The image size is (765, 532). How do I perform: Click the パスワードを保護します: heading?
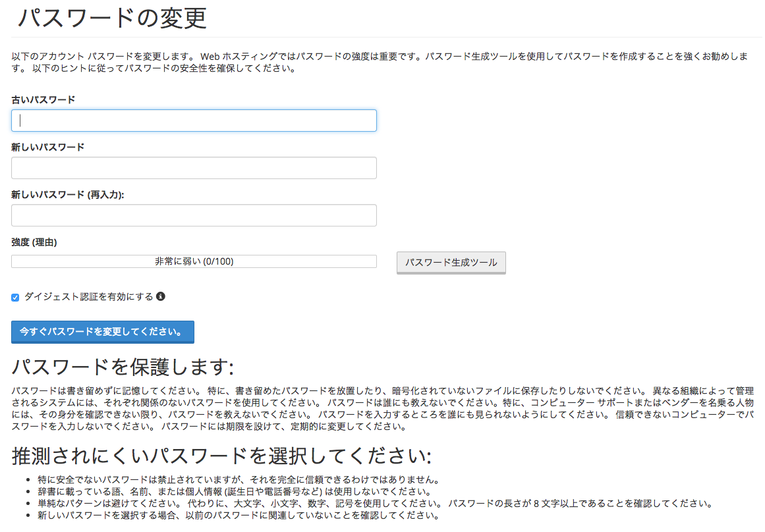coord(123,367)
